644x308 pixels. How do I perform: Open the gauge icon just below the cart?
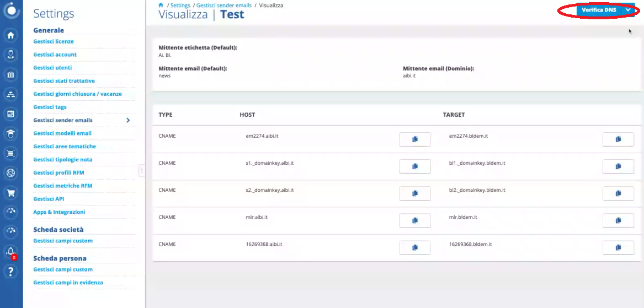click(11, 212)
